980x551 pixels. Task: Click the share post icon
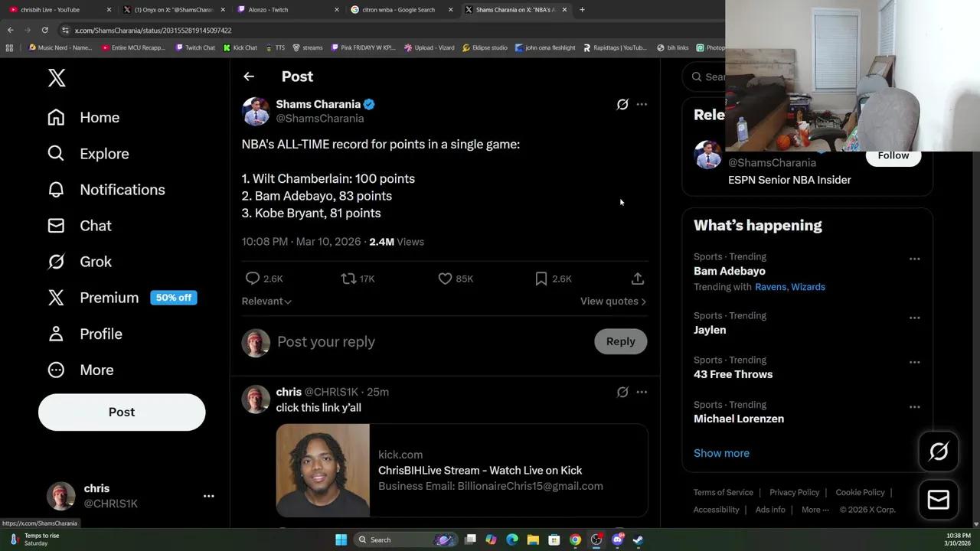coord(638,279)
